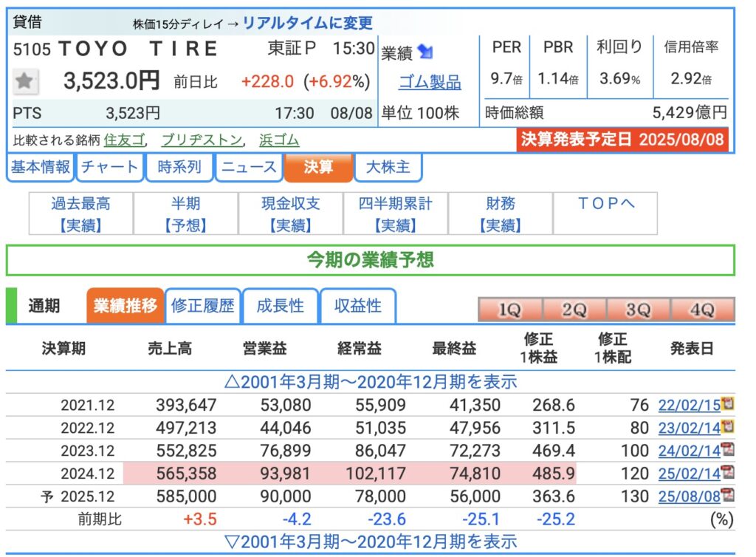
Task: Click the 1Q quarter button
Action: 510,309
